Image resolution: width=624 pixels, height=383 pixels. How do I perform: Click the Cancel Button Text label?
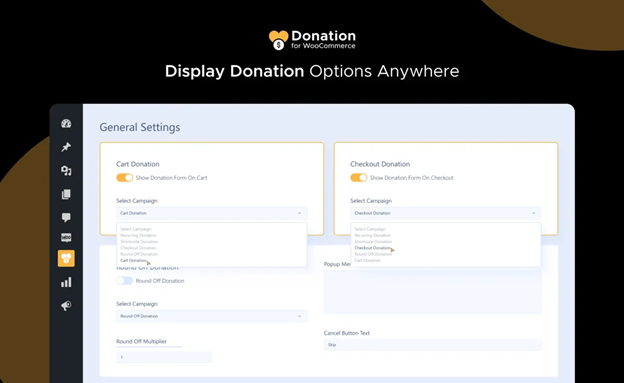[347, 333]
